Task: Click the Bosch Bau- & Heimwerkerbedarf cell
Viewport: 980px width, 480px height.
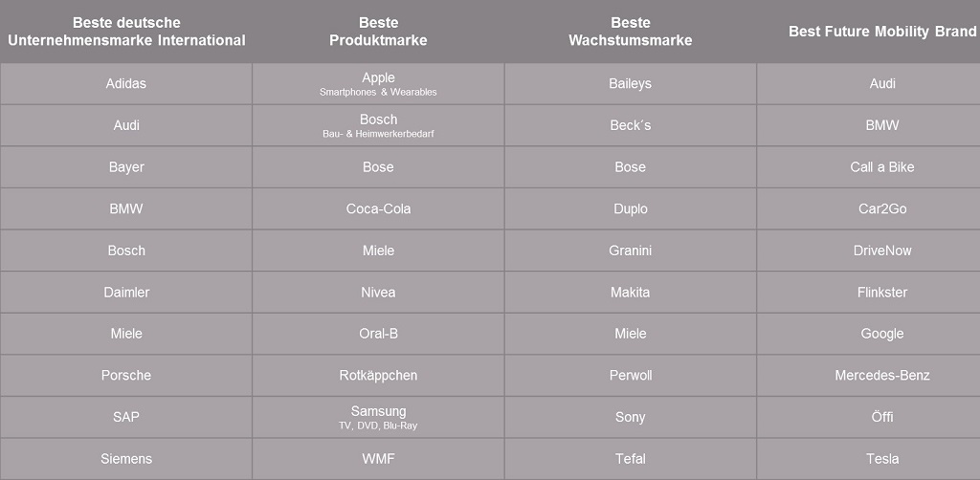Action: (x=378, y=125)
